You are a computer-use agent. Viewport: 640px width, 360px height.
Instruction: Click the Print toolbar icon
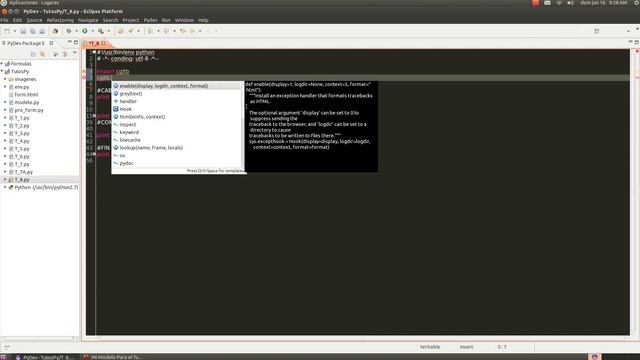coord(42,31)
